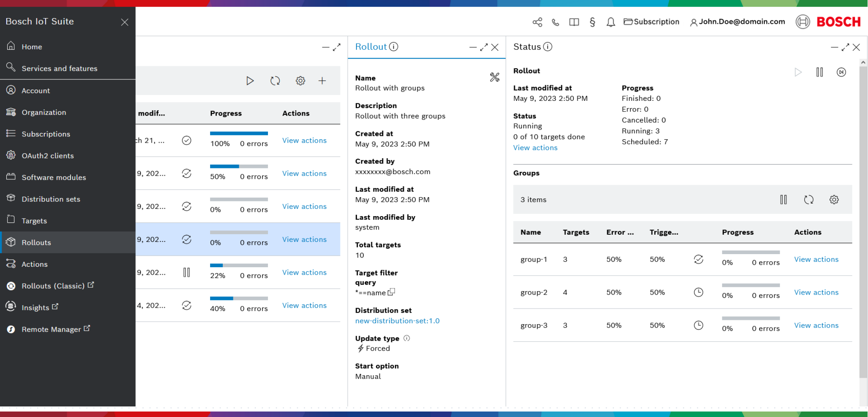Copy the target filter query

click(392, 292)
